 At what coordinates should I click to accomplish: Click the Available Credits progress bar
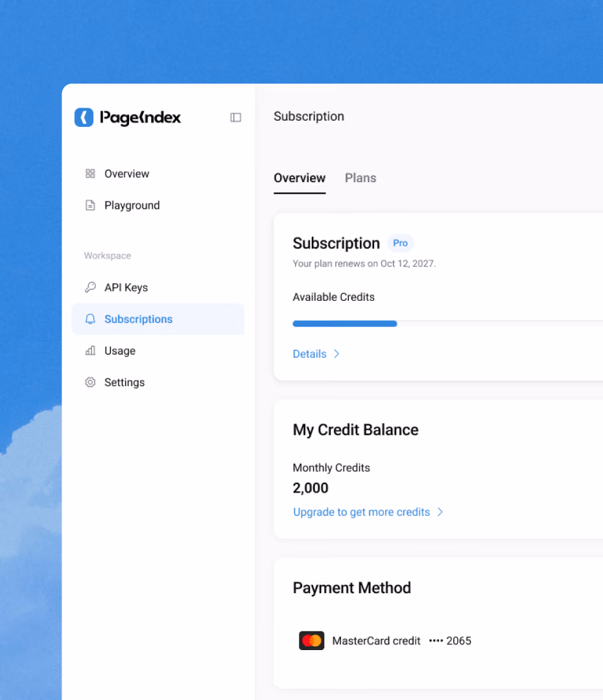click(x=447, y=323)
